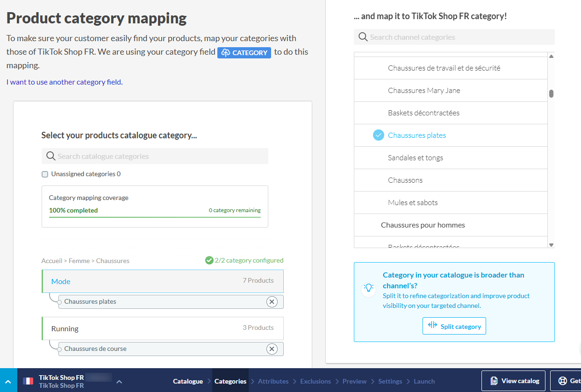Expand the bottom-left blue arrow panel
This screenshot has height=392, width=581.
coord(8,381)
